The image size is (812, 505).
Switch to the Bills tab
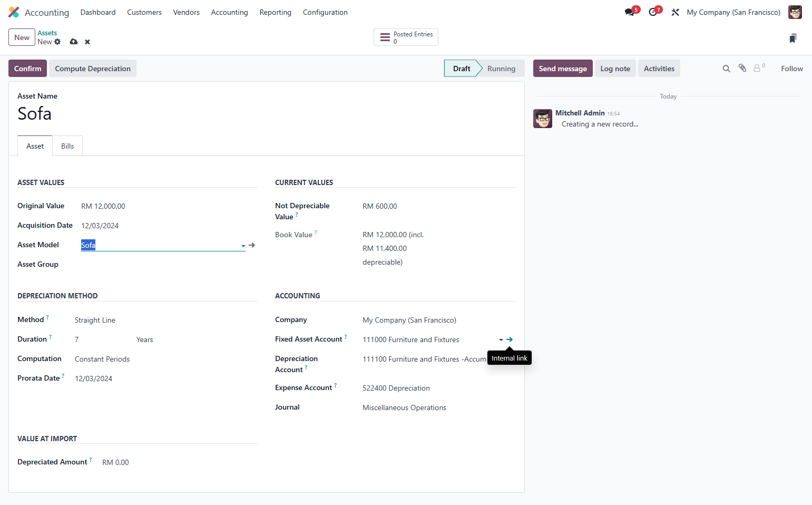pyautogui.click(x=67, y=146)
